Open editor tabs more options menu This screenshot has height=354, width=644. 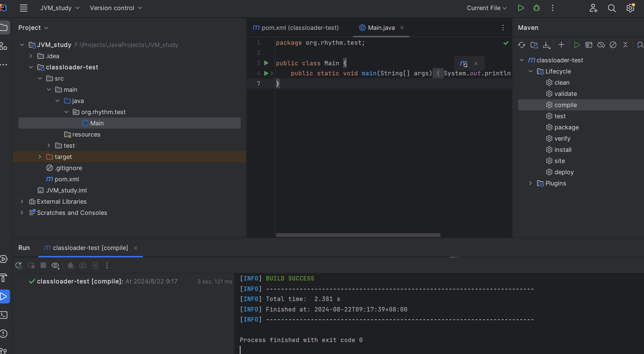(x=503, y=28)
